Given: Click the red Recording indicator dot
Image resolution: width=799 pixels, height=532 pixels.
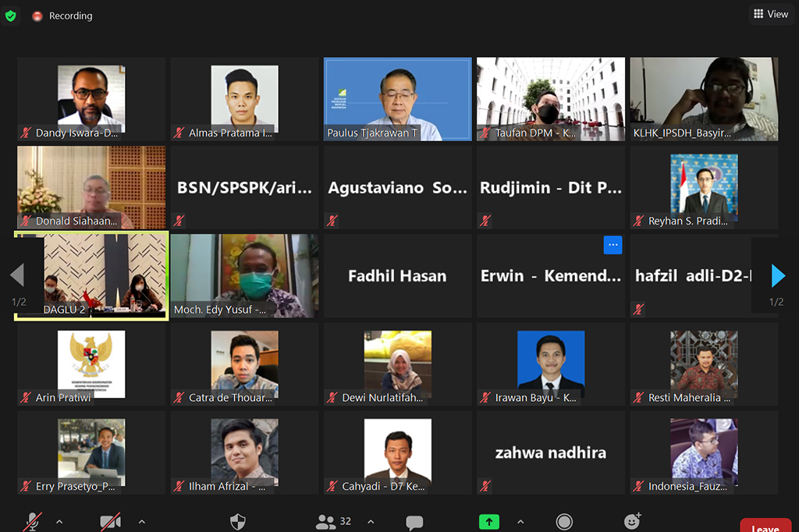Looking at the screenshot, I should coord(37,16).
